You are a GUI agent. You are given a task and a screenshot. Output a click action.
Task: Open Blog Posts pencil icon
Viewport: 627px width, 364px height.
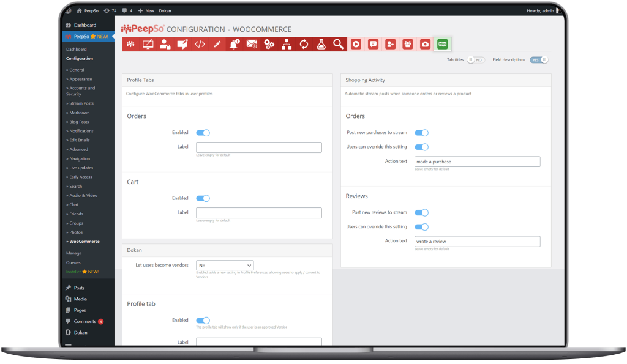[217, 44]
